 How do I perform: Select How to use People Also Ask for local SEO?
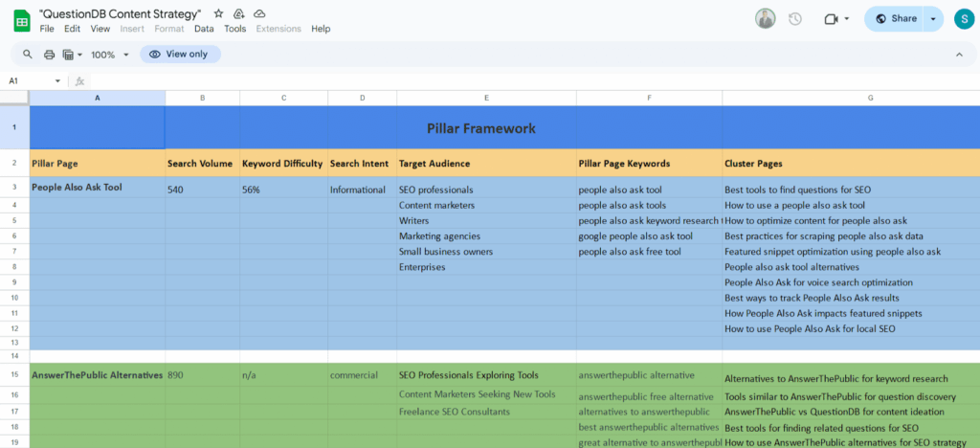pos(851,328)
